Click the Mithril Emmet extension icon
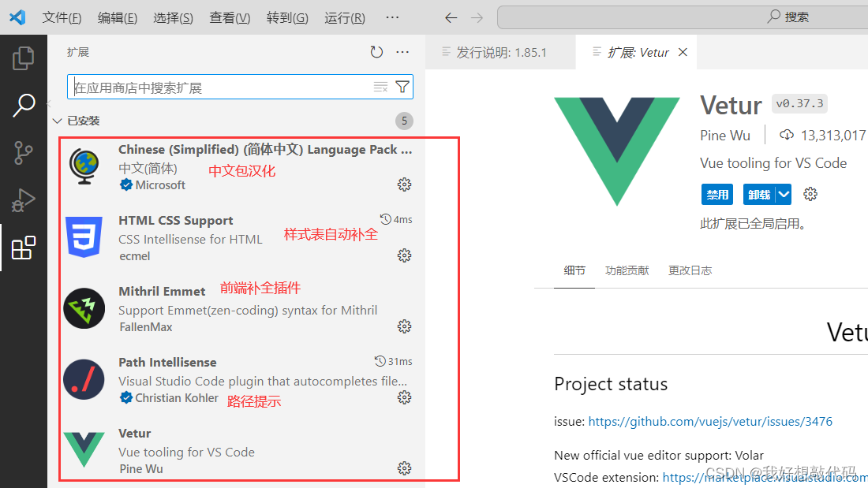 [x=84, y=308]
